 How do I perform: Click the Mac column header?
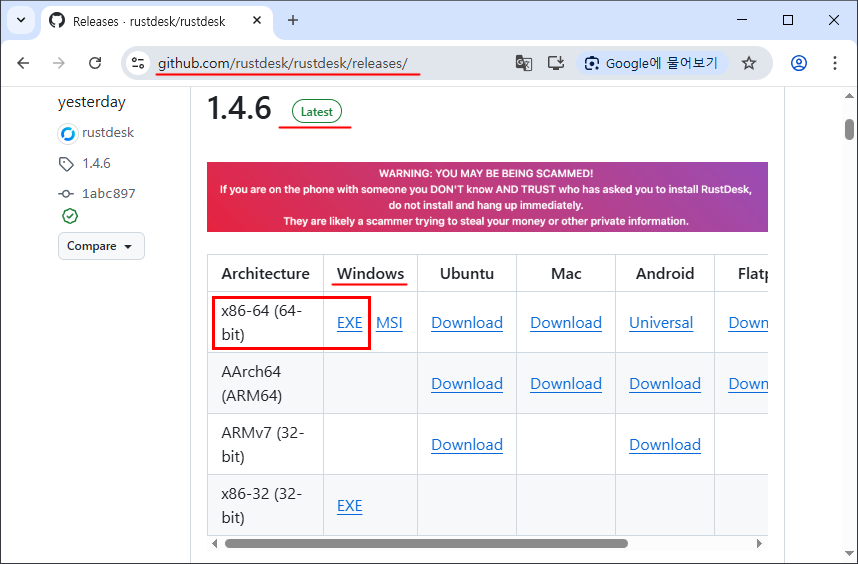[x=566, y=274]
